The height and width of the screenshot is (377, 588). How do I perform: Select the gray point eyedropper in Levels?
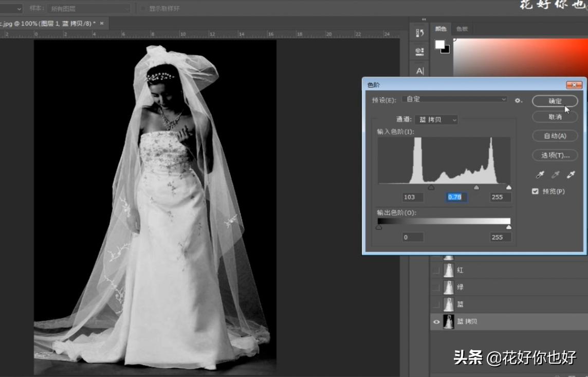556,175
